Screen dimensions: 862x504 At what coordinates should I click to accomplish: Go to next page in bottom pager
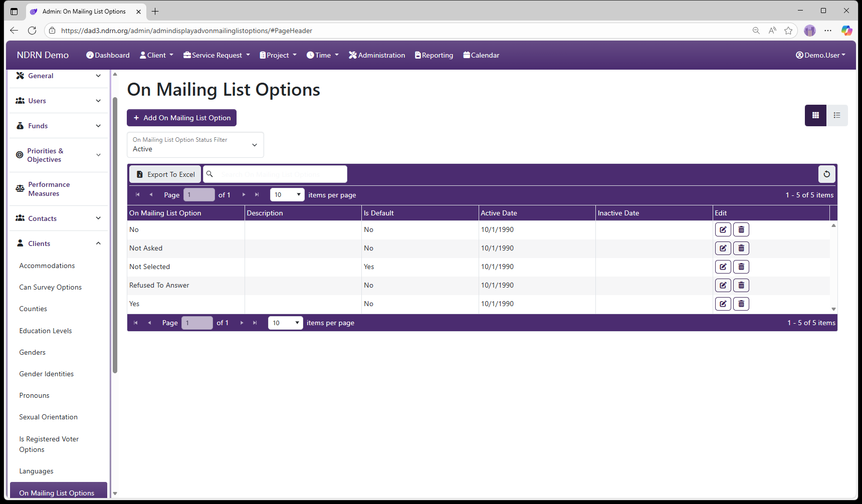pos(242,323)
